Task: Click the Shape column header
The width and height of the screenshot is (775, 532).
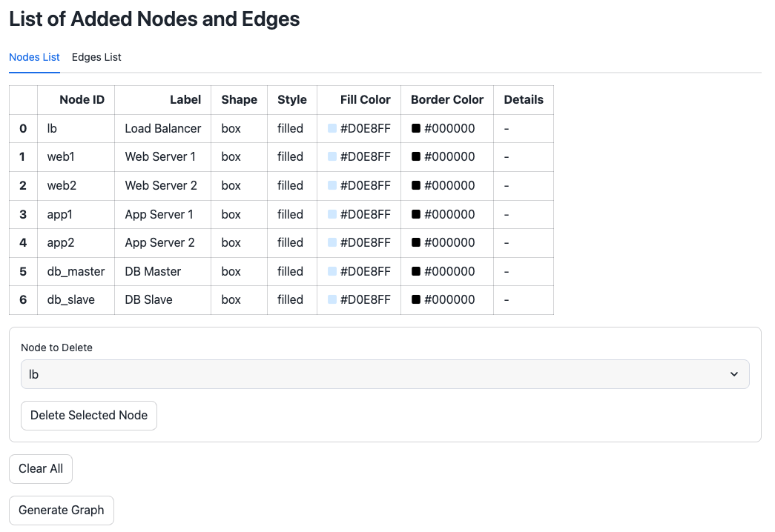Action: point(240,100)
